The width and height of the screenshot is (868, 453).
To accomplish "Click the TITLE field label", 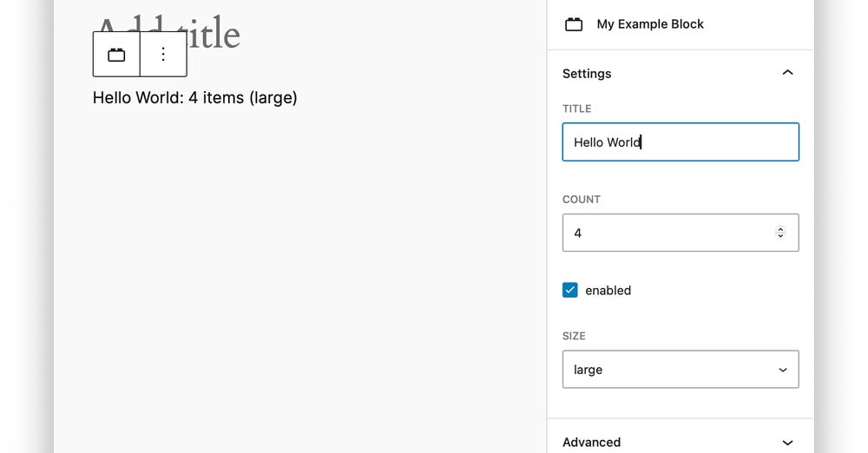I will pos(576,108).
